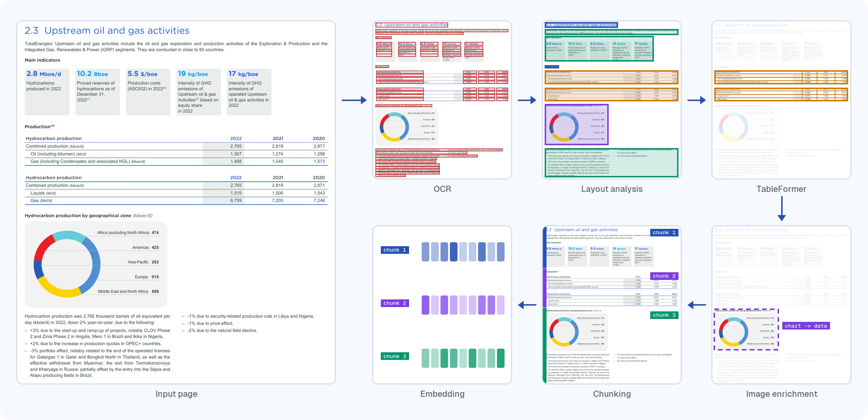Select the 'Liquids (kb/d)' row on Input page
The height and width of the screenshot is (420, 868).
[176, 193]
